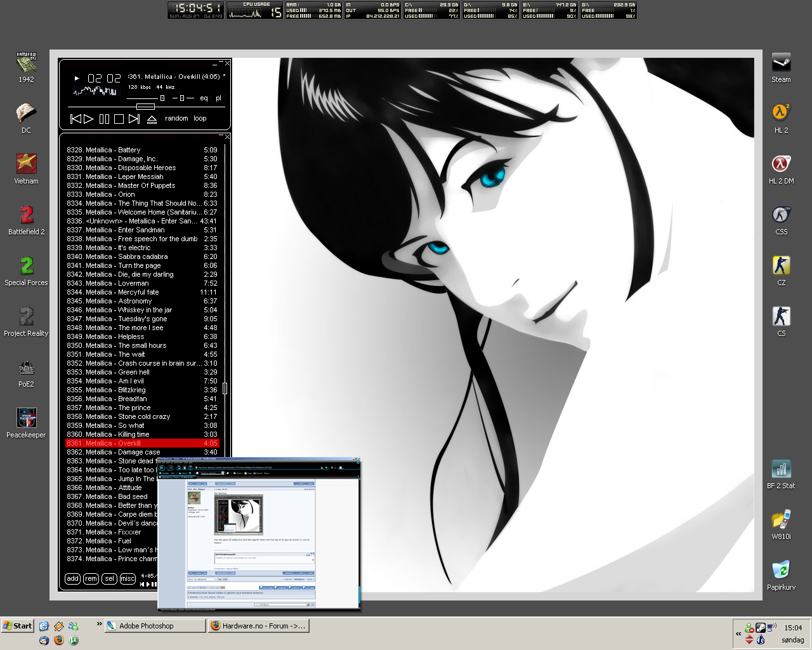The image size is (812, 650).
Task: Toggle random playback mode
Action: click(176, 119)
